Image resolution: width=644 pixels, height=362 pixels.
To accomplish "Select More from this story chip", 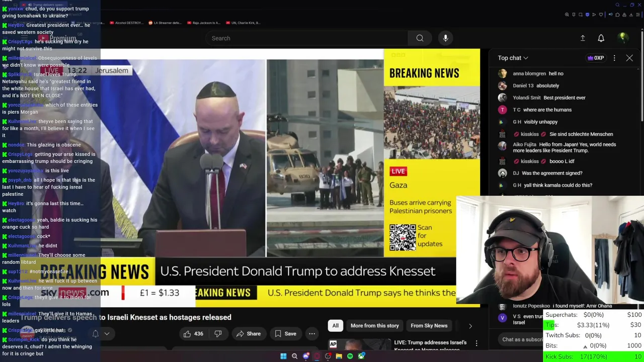I will point(374,326).
